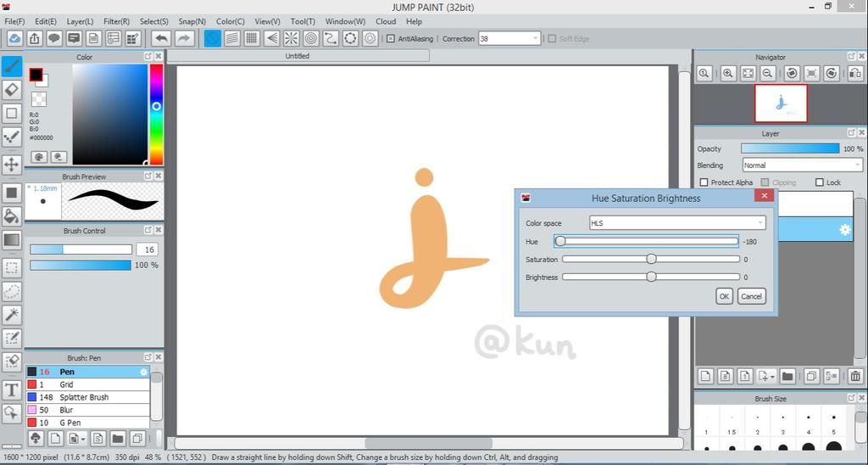Select the G Pen brush
Image resolution: width=868 pixels, height=465 pixels.
(87, 423)
